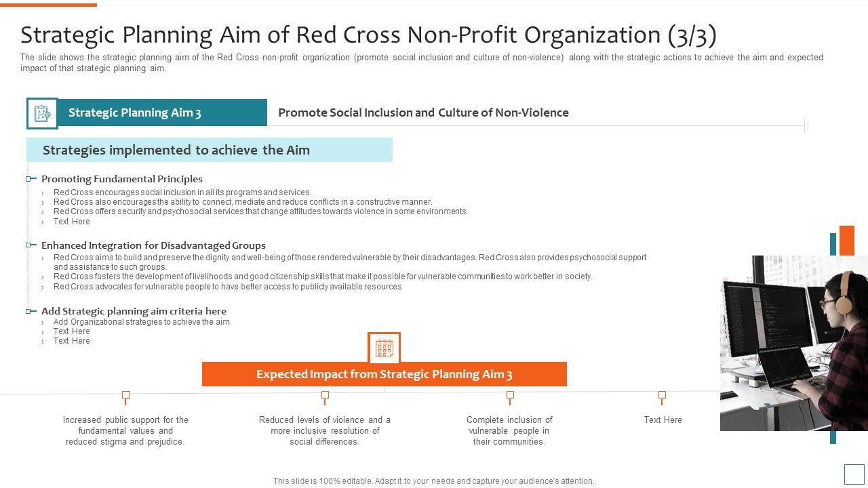
Task: Click 'Promote Social Inclusion and Culture of Non-Violence' heading
Action: 423,113
